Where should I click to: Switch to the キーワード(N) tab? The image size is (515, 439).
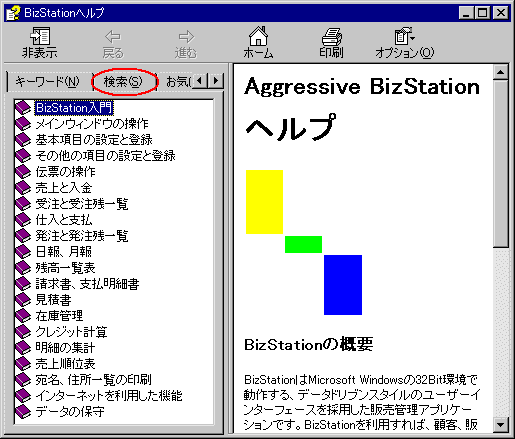(47, 81)
